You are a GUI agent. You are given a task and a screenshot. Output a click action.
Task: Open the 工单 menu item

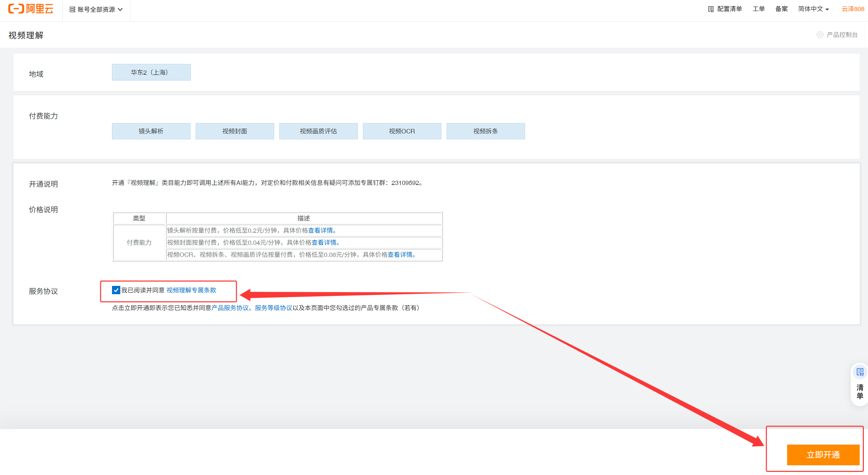click(x=758, y=9)
